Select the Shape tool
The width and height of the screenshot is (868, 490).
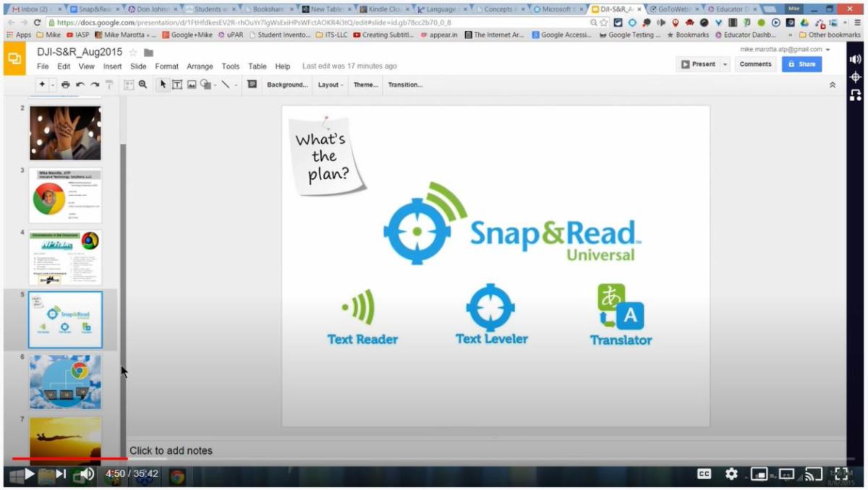(206, 85)
